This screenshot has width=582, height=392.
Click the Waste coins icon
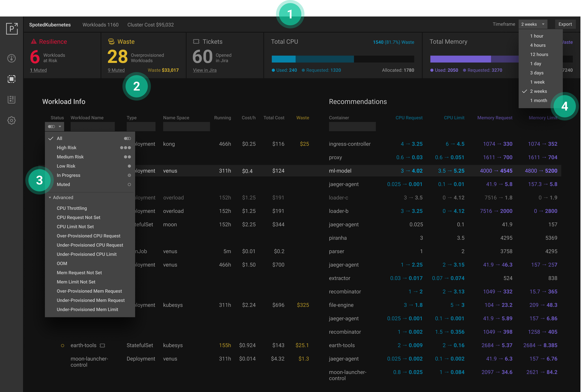coord(111,41)
